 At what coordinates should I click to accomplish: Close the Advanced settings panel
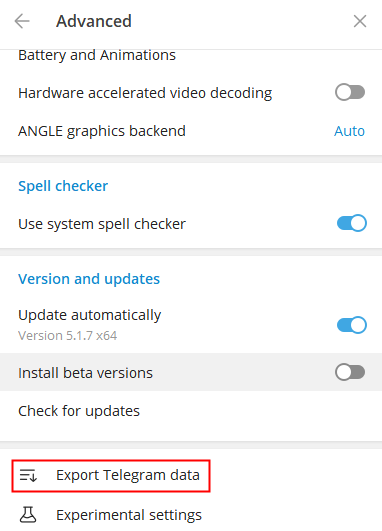[360, 21]
